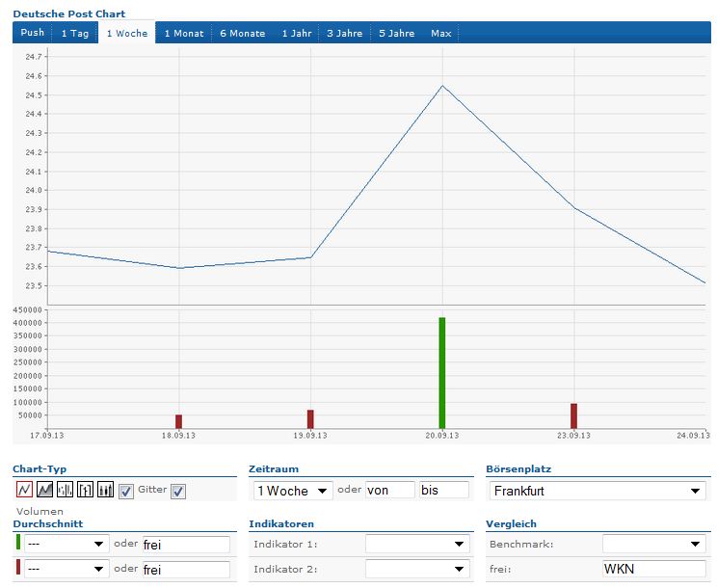Click the 'Durchschnitt' section heading
The image size is (717, 588).
pyautogui.click(x=48, y=524)
